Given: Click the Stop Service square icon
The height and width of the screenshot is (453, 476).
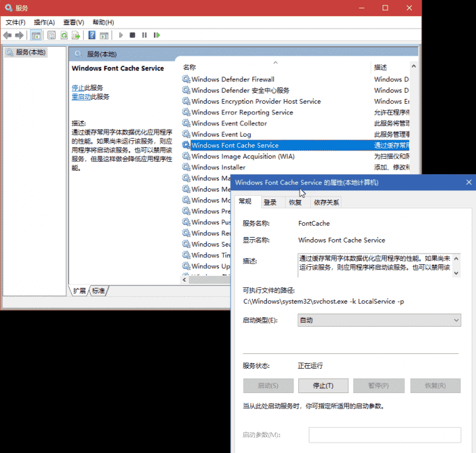Looking at the screenshot, I should click(132, 36).
